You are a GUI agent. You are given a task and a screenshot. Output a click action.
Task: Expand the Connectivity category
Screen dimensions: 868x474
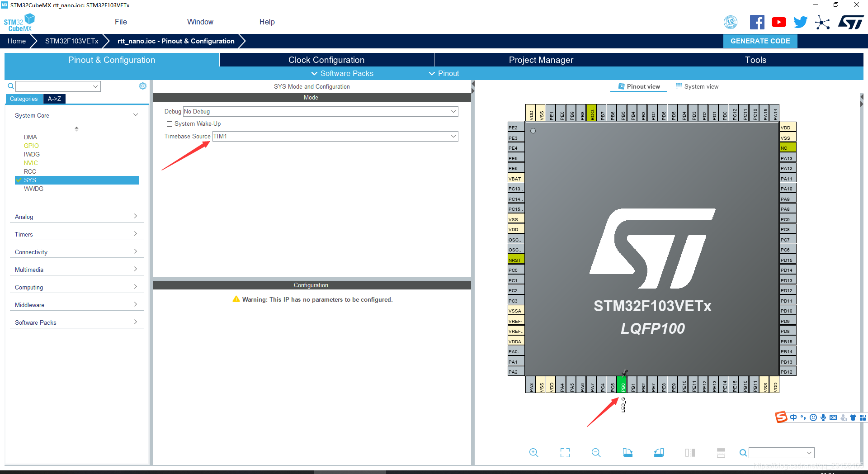(x=76, y=252)
